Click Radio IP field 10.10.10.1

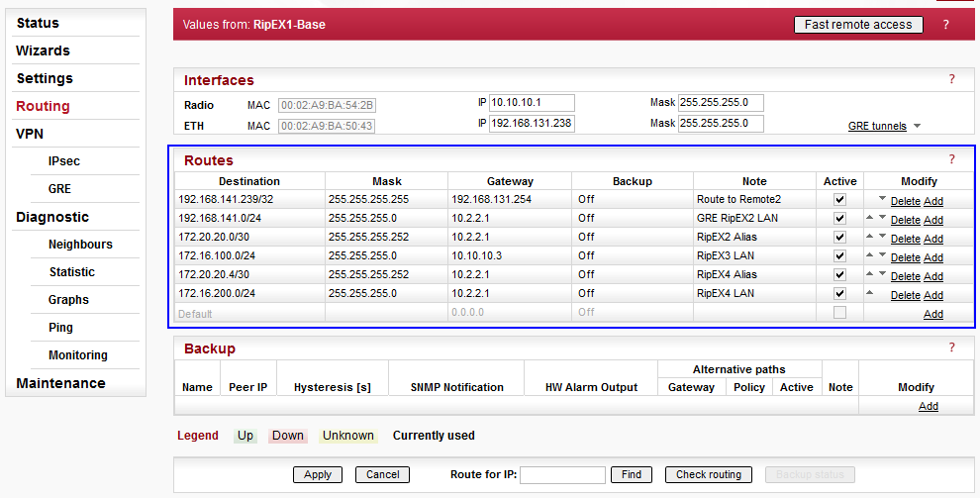[532, 103]
